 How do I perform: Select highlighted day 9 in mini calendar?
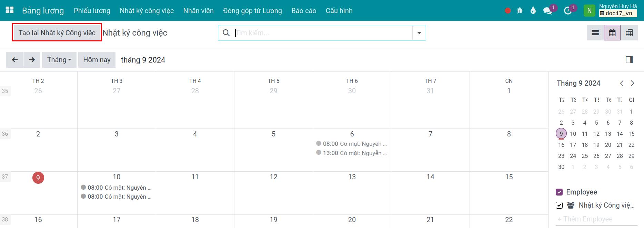tap(561, 134)
